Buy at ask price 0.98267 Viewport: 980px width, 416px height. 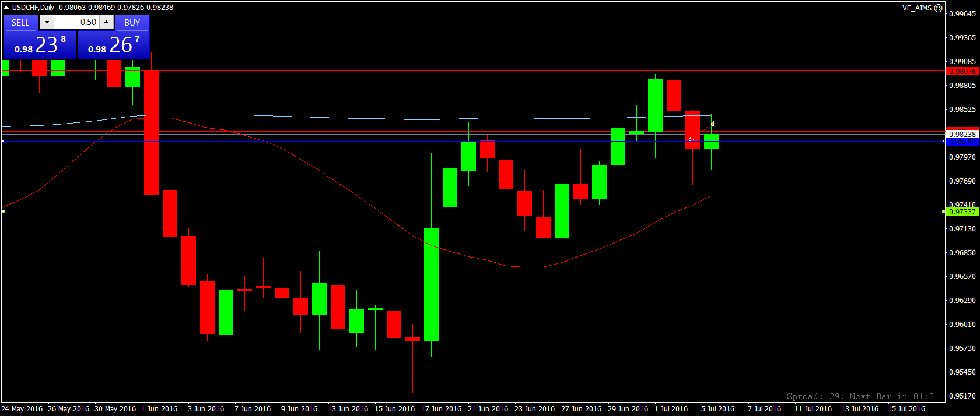(114, 45)
